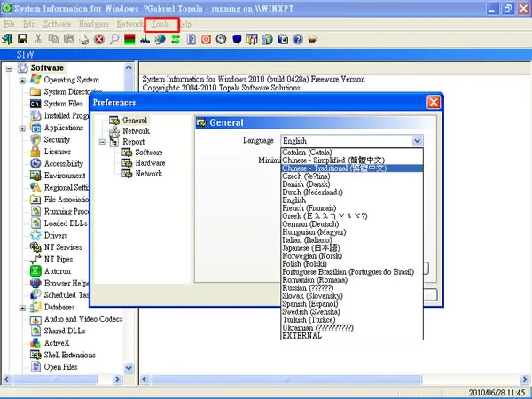Close the Preferences dialog

(434, 102)
